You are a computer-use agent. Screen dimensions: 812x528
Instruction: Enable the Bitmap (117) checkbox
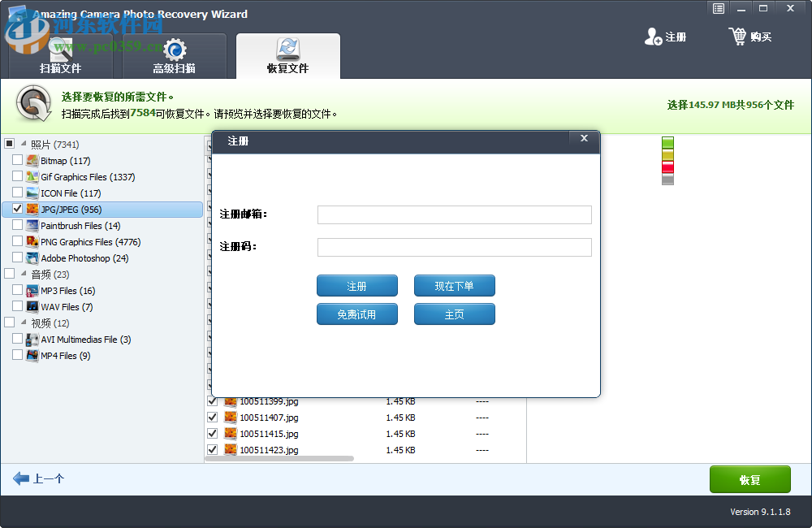pyautogui.click(x=18, y=161)
